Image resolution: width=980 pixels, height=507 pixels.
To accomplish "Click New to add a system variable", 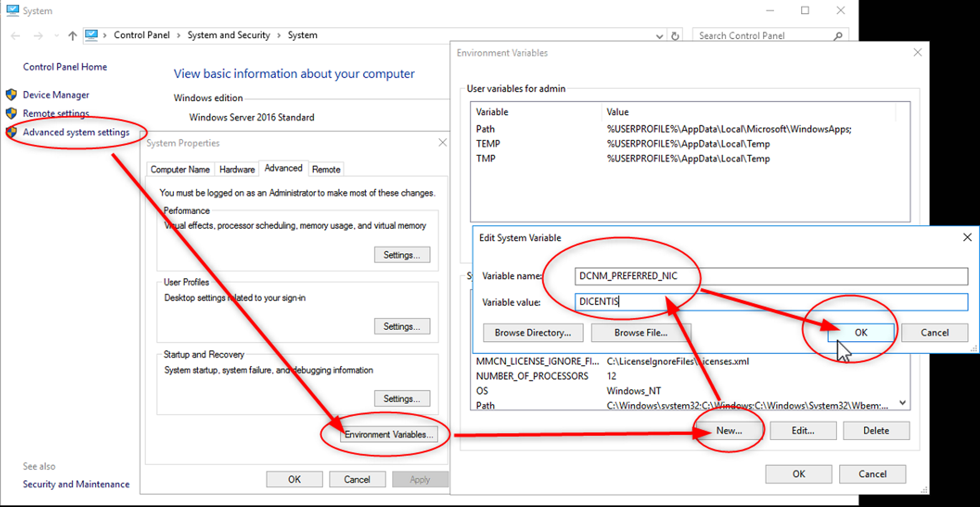I will (729, 431).
